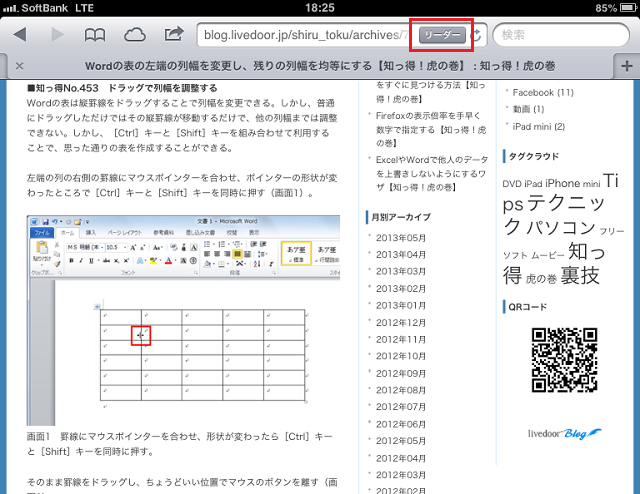Viewport: 640px width, 494px height.
Task: Tap the 18:25 clock in status bar
Action: point(320,8)
